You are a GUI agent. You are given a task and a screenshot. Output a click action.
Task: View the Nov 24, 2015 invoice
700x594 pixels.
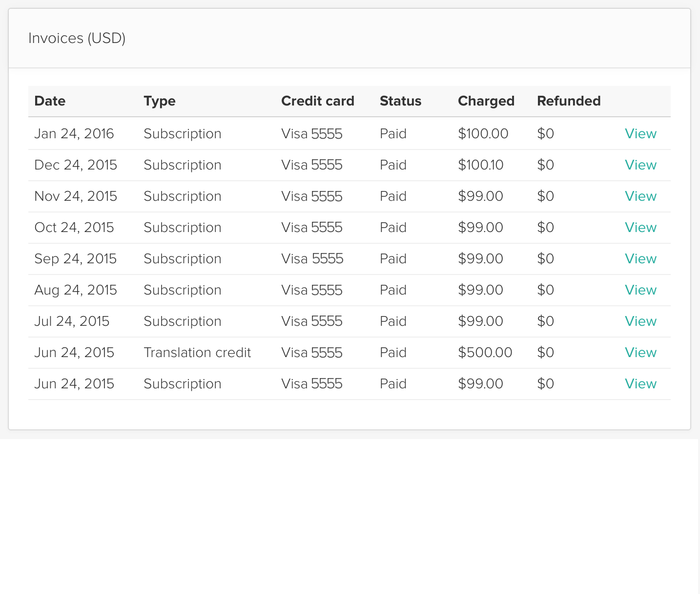640,196
